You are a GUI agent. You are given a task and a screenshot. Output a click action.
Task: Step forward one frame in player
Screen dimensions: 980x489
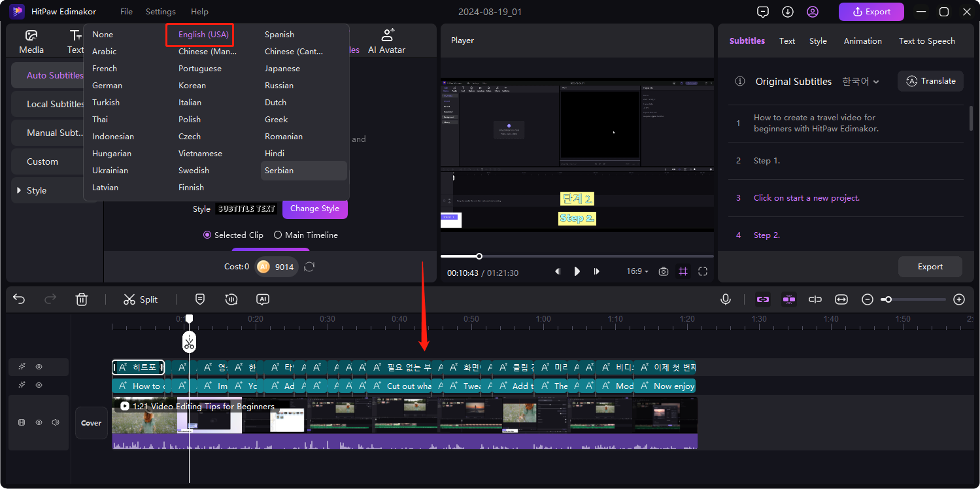pos(596,271)
